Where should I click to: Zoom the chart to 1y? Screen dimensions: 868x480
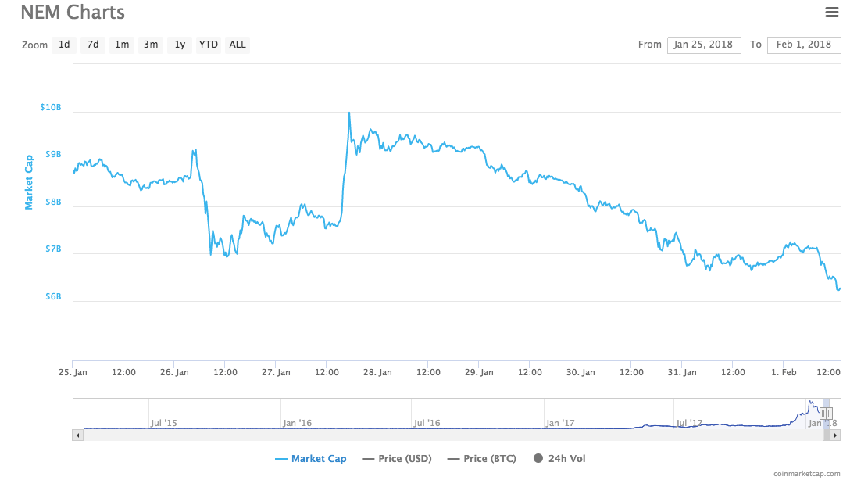click(180, 45)
